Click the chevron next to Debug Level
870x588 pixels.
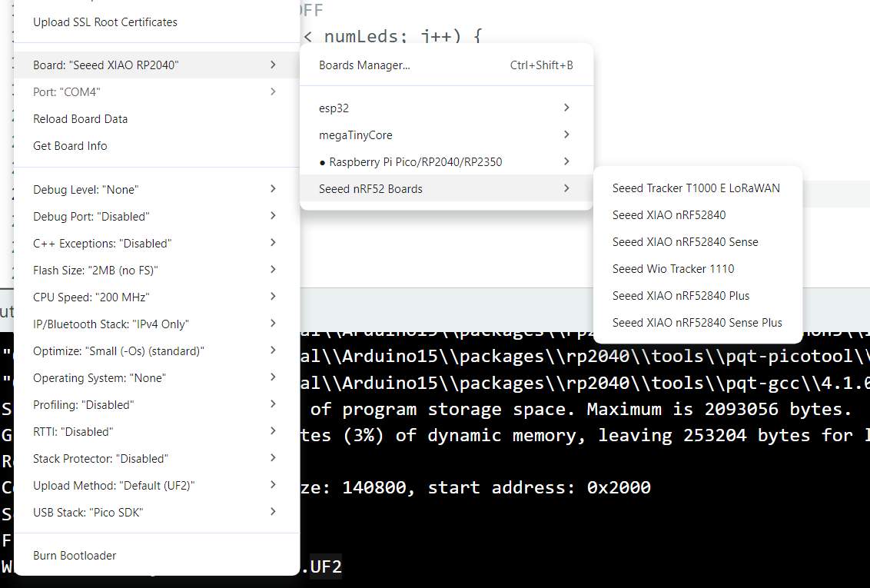click(273, 188)
